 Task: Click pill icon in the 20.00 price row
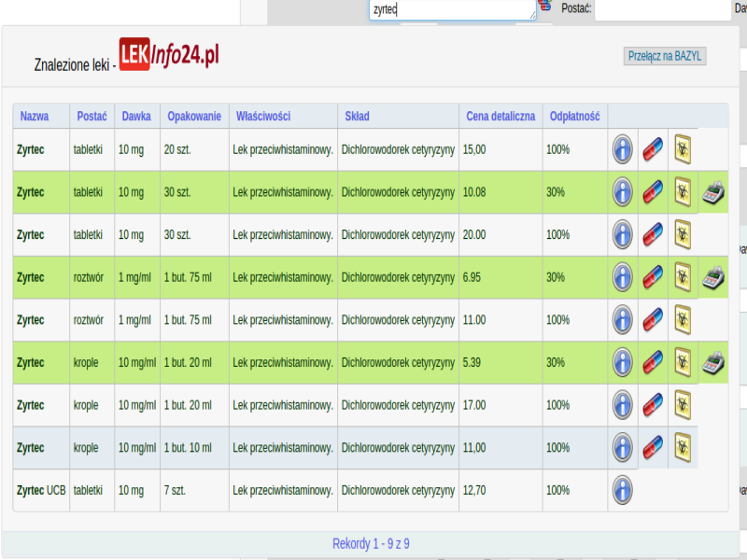coord(653,235)
